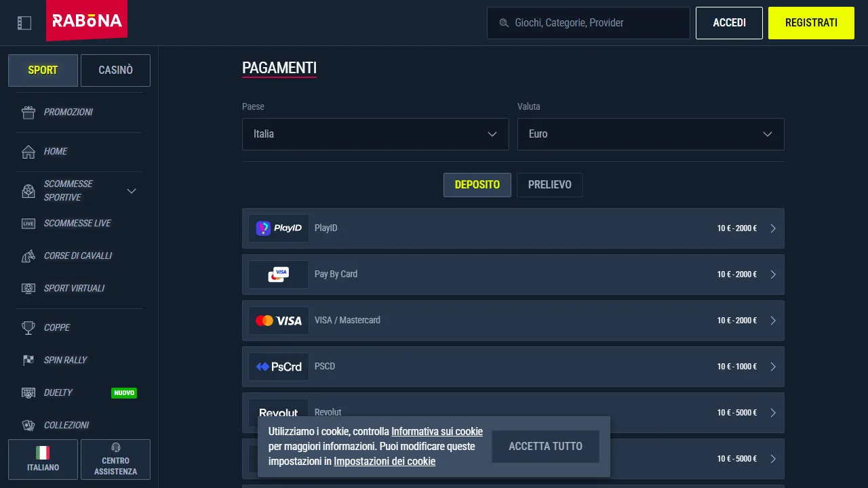Click the Pay By Card logo

click(279, 274)
